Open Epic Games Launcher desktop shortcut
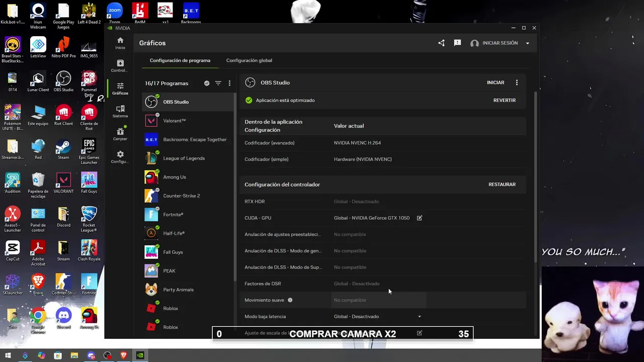Viewport: 644px width, 362px height. coord(89,152)
